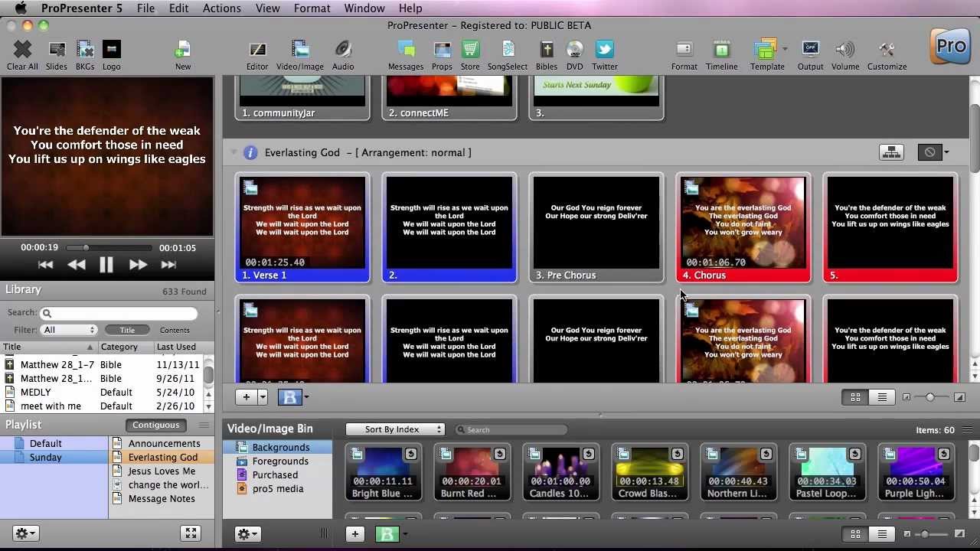Open the Format toolbar icon

tap(684, 51)
